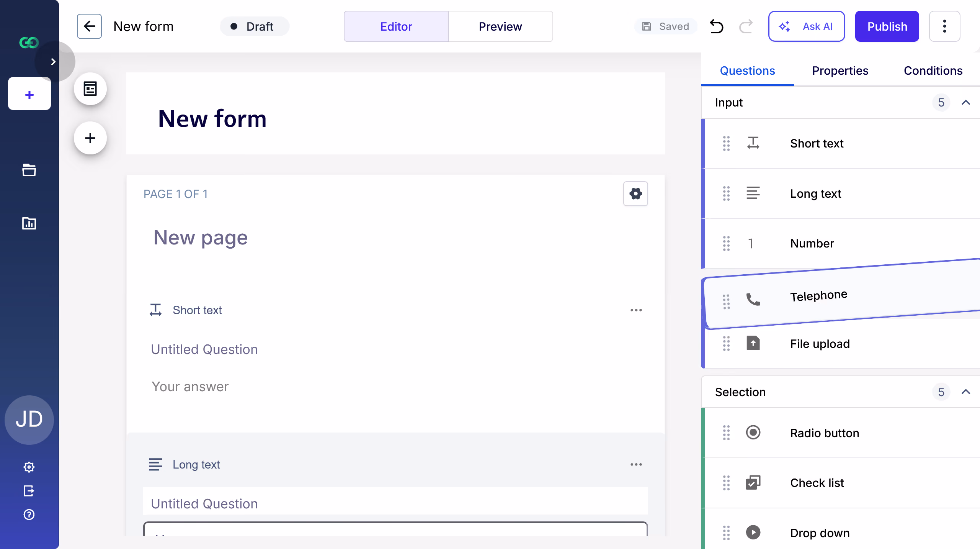Click the Draft status badge

pos(255,26)
